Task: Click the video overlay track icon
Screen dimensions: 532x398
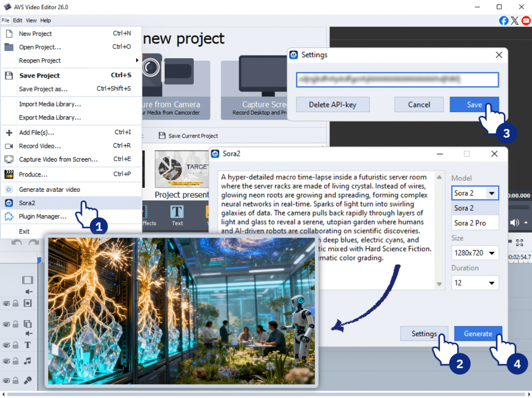Action: point(28,324)
